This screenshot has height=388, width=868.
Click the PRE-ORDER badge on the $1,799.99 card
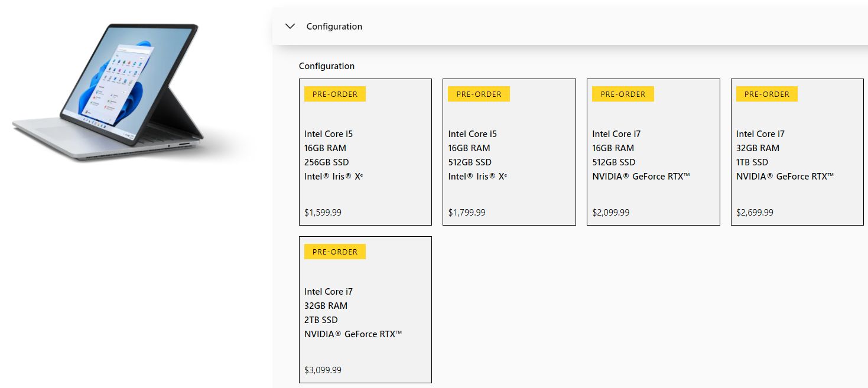479,94
